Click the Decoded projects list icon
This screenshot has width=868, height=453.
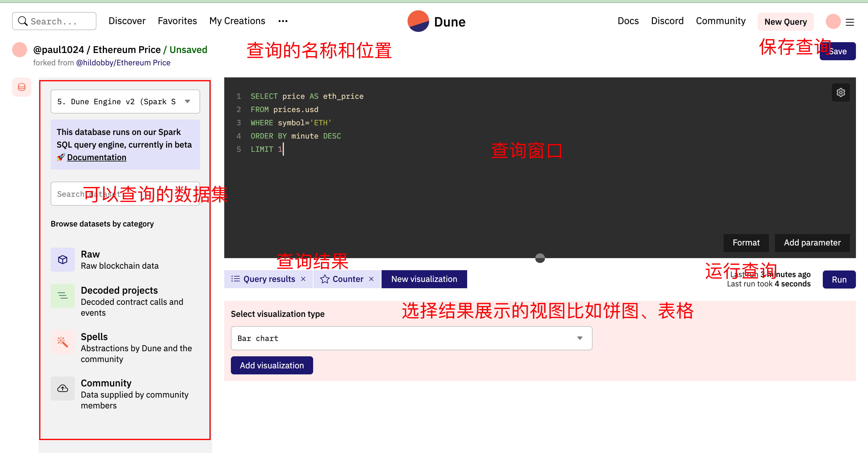pos(63,296)
